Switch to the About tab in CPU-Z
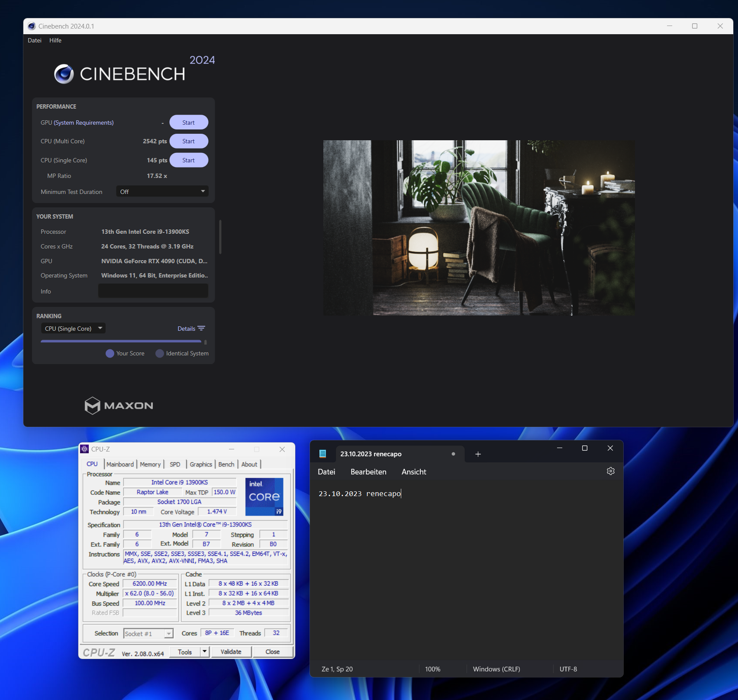 pyautogui.click(x=249, y=465)
